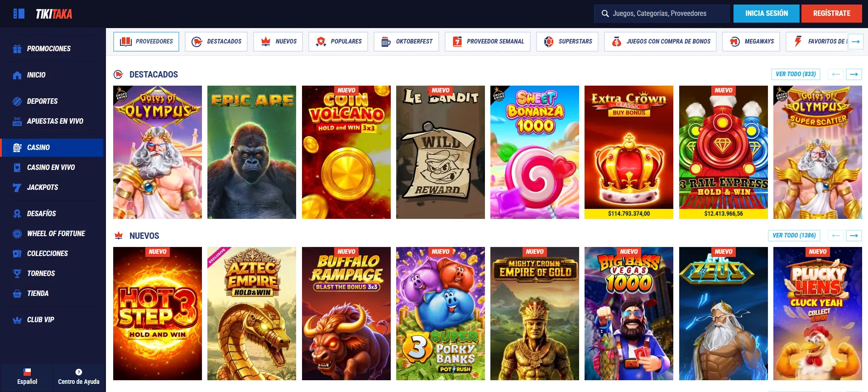Open Extra Crown Classic game thumbnail
This screenshot has height=392, width=868.
pos(629,152)
